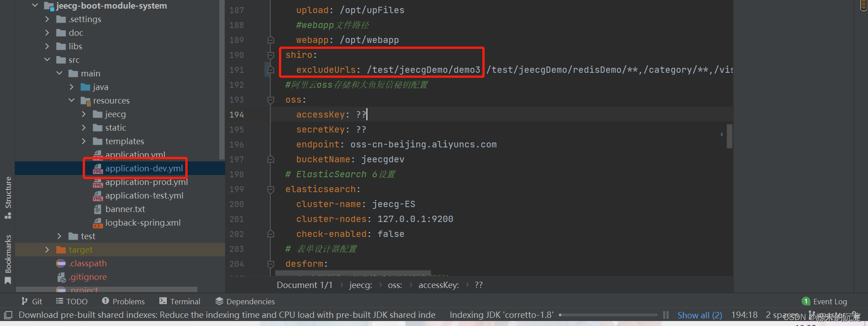Select the .classpath file
Screen dimensions: 868x326
point(88,263)
